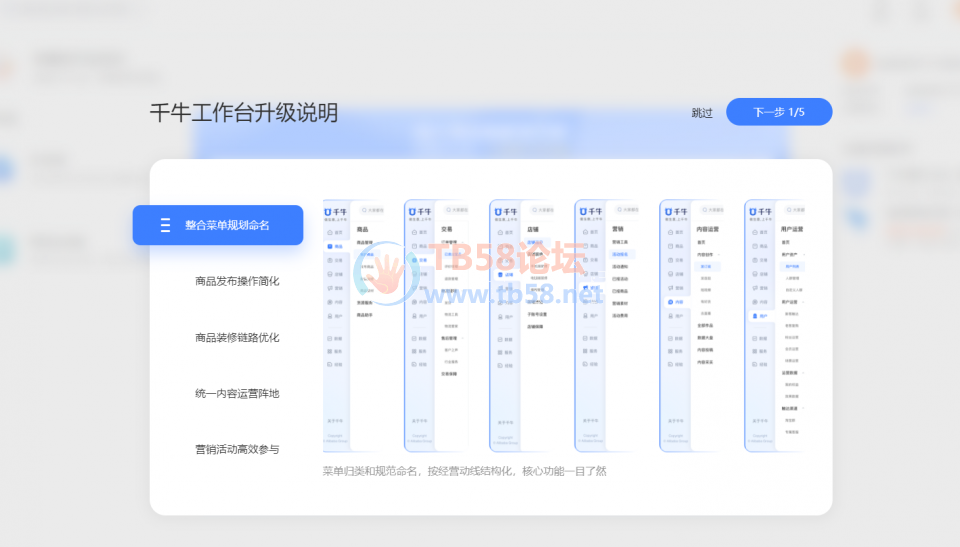Open the 商品发布操作简化 tab

click(x=237, y=281)
